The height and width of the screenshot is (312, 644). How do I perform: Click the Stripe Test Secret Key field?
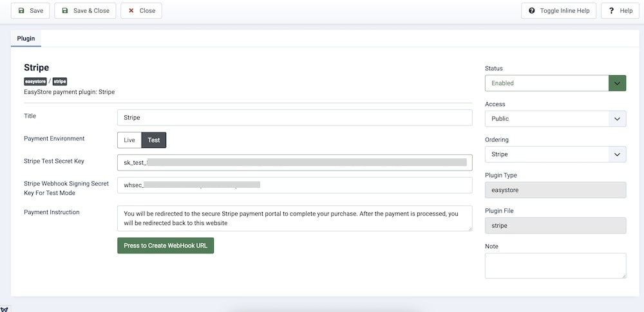point(294,163)
